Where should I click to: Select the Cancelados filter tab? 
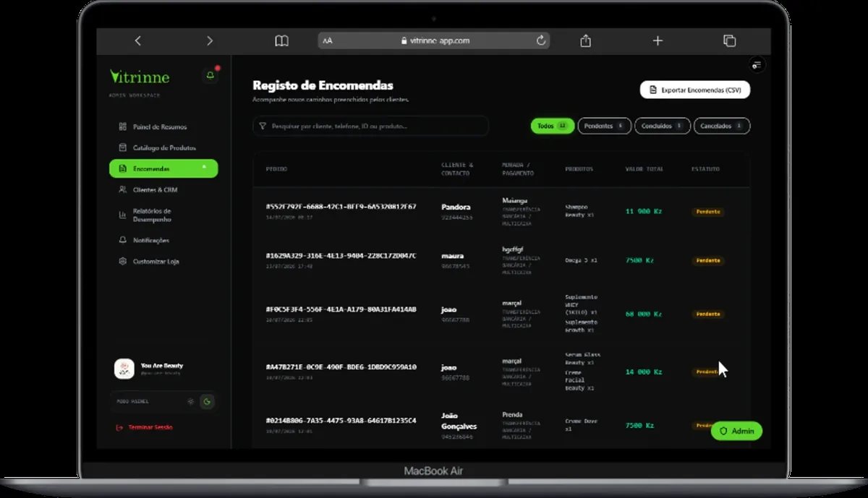[x=722, y=126]
